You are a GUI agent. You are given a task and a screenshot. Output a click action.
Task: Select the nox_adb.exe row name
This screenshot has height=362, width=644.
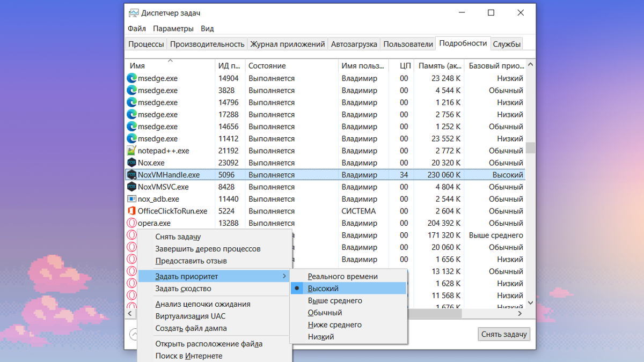tap(158, 199)
